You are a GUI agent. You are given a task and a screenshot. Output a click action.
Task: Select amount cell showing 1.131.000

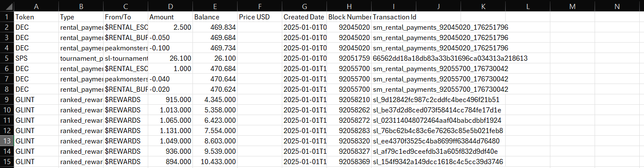point(170,131)
